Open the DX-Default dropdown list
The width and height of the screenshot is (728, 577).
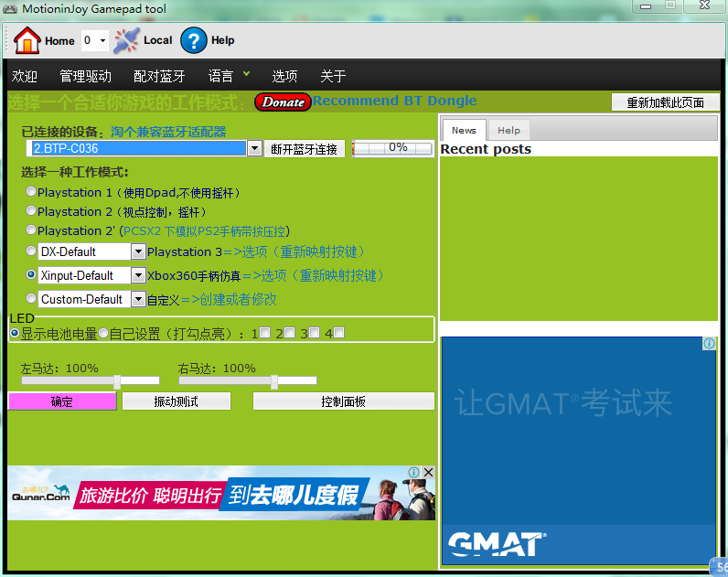point(138,251)
